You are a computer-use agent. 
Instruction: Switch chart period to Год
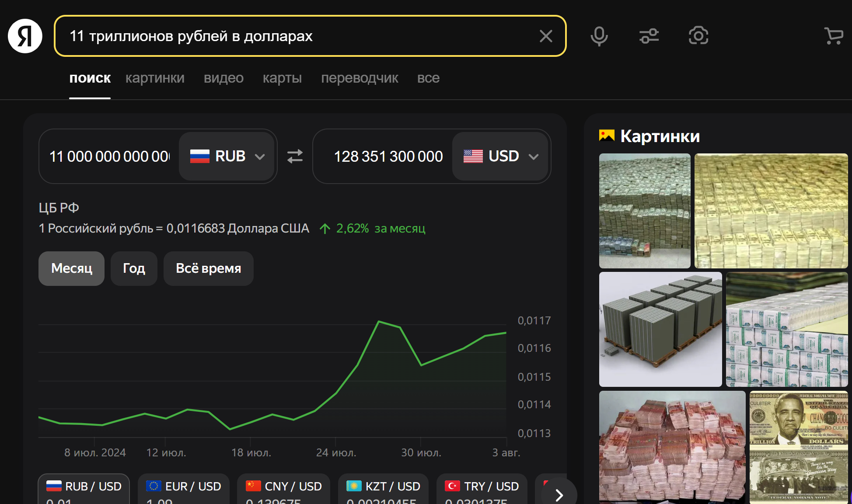point(134,268)
